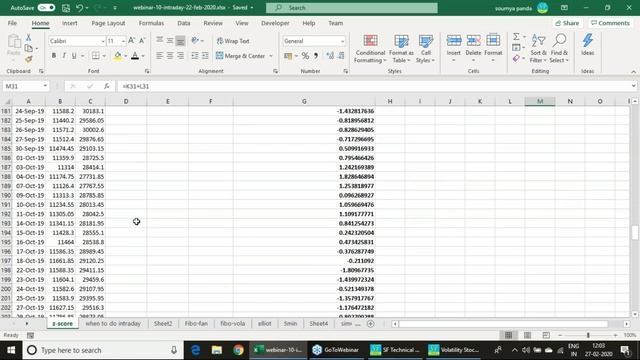Click the Increase Indent icon
The height and width of the screenshot is (360, 640).
[205, 56]
